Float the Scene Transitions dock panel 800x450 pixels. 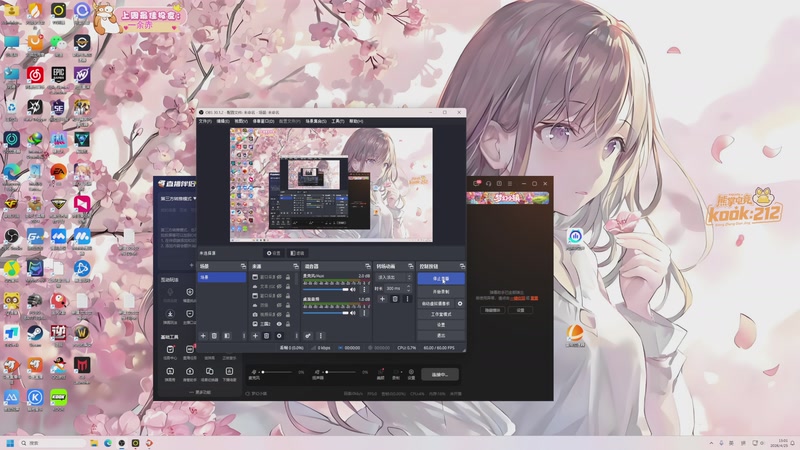coord(410,266)
